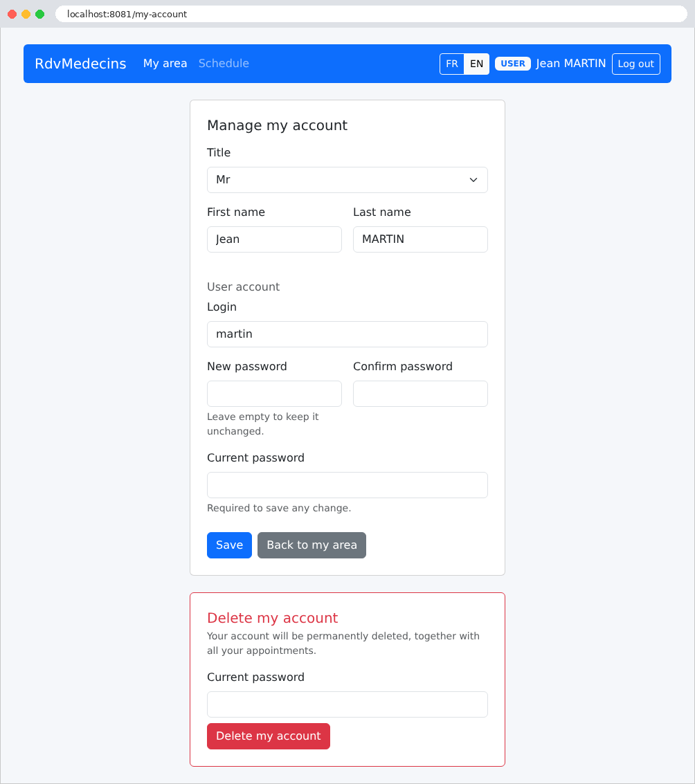
Task: Click 'Leave empty to keep it unchanged.' hint
Action: click(x=262, y=424)
